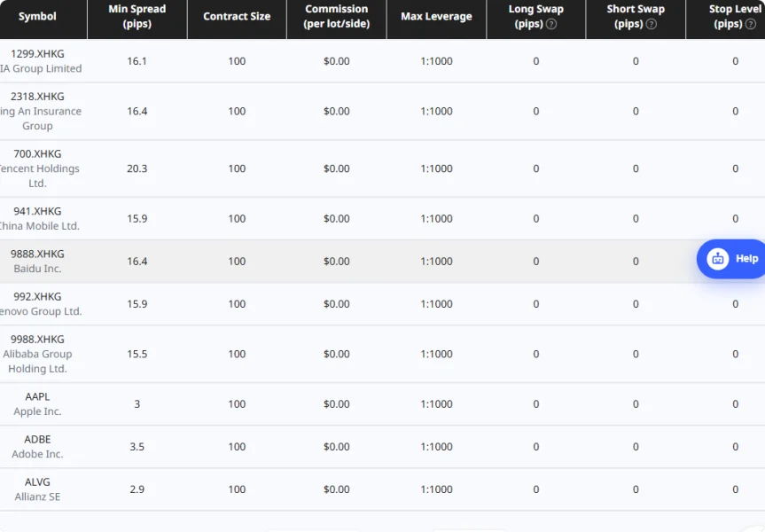Click the Stop Level help question icon
The width and height of the screenshot is (765, 532).
point(752,24)
